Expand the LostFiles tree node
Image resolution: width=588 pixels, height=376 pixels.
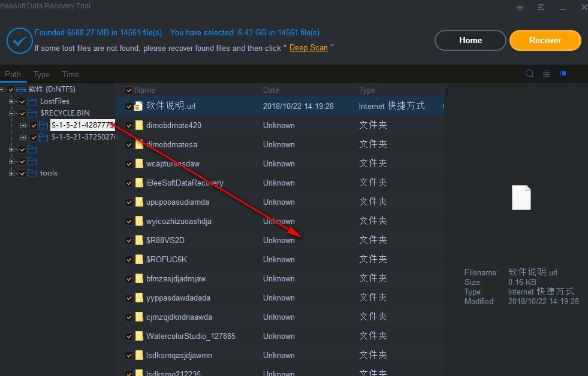11,101
